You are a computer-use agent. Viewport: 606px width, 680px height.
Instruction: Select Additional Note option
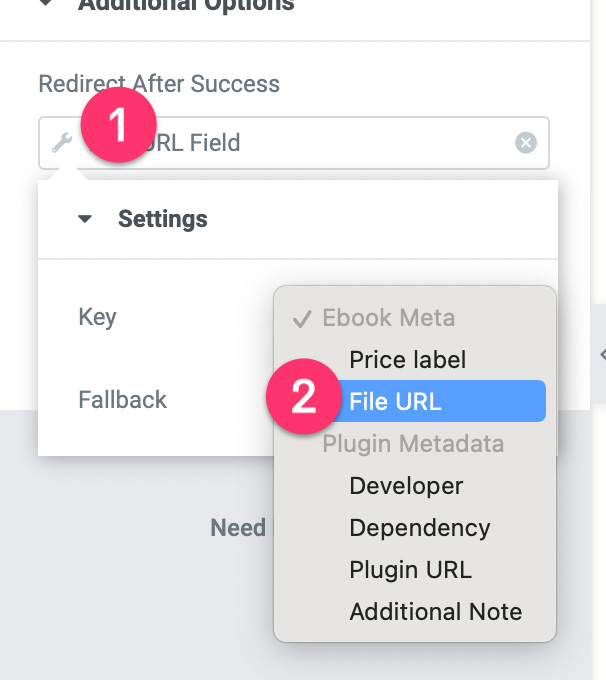pos(436,612)
